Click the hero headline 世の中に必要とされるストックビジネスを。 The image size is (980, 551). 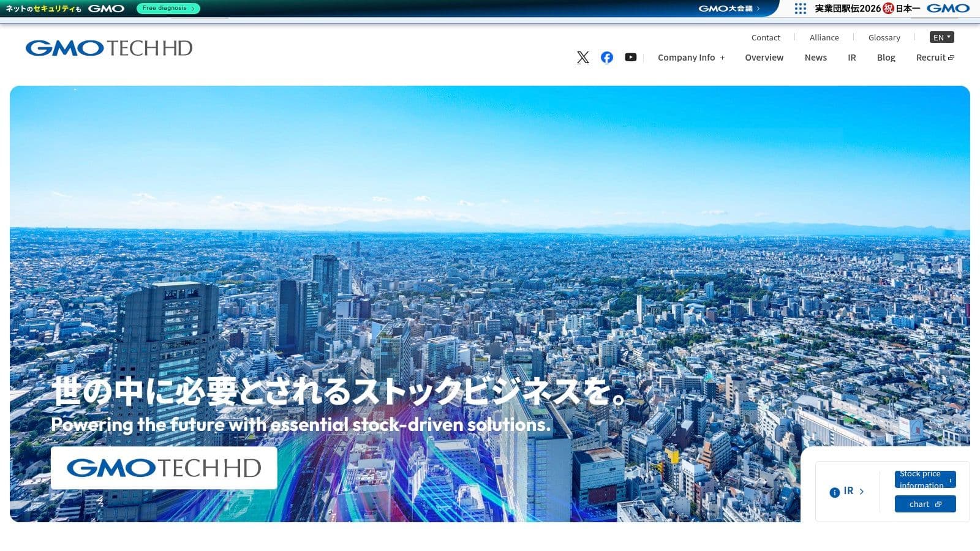click(340, 391)
